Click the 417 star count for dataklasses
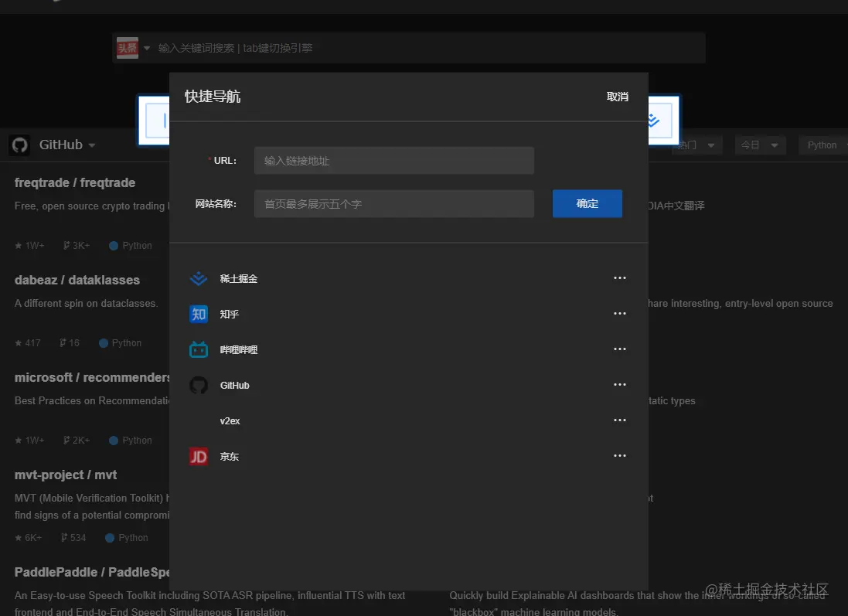848x616 pixels. 28,343
